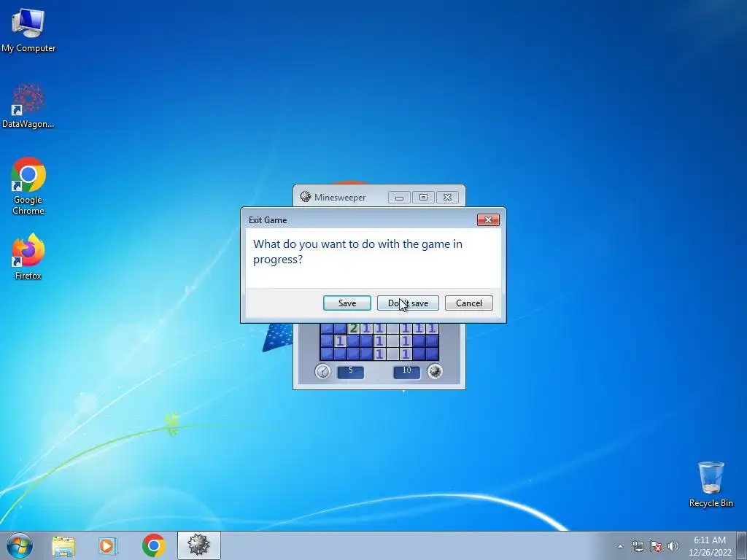Screen dimensions: 747x560
Task: Close the Exit Game dialog
Action: 488,219
